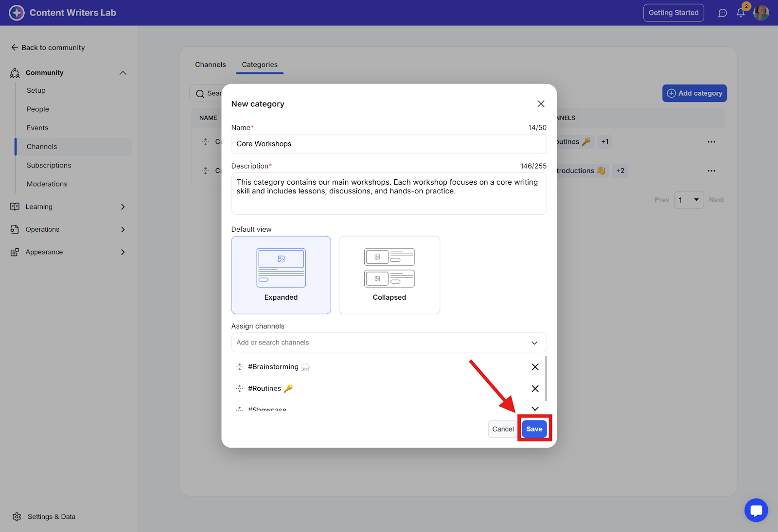Open Channels in the sidebar
Viewport: 778px width, 532px height.
[x=73, y=147]
